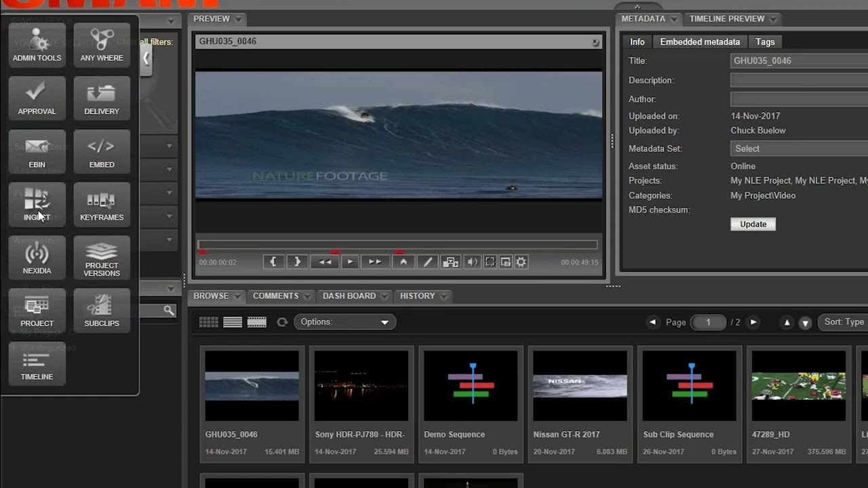Viewport: 868px width, 488px height.
Task: Go to next page of assets
Action: [x=753, y=322]
